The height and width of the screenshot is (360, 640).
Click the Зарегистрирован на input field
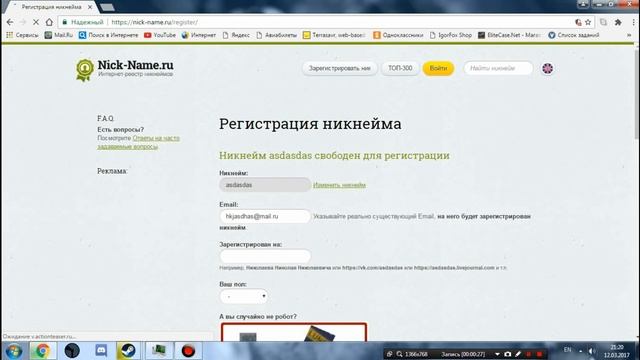click(x=265, y=256)
